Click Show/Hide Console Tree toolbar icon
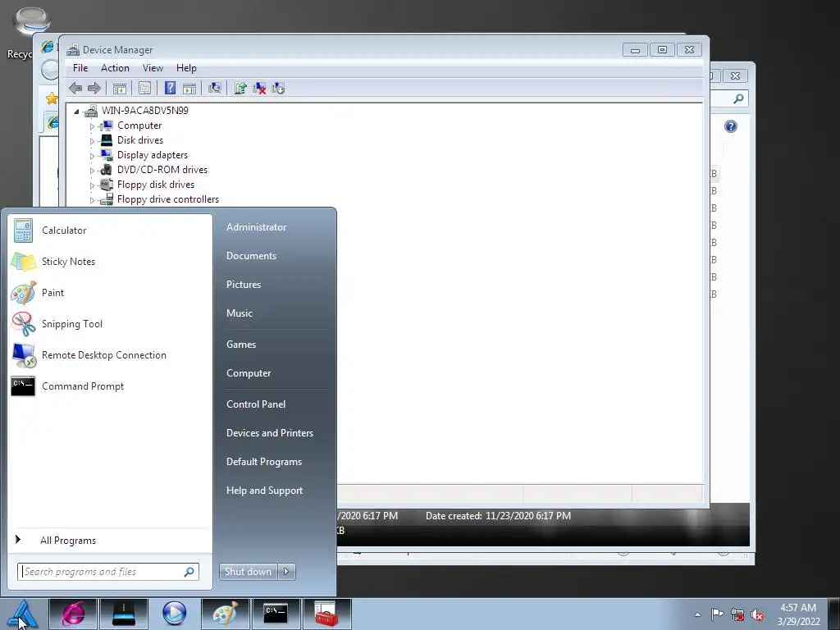Viewport: 840px width, 630px height. 120,89
